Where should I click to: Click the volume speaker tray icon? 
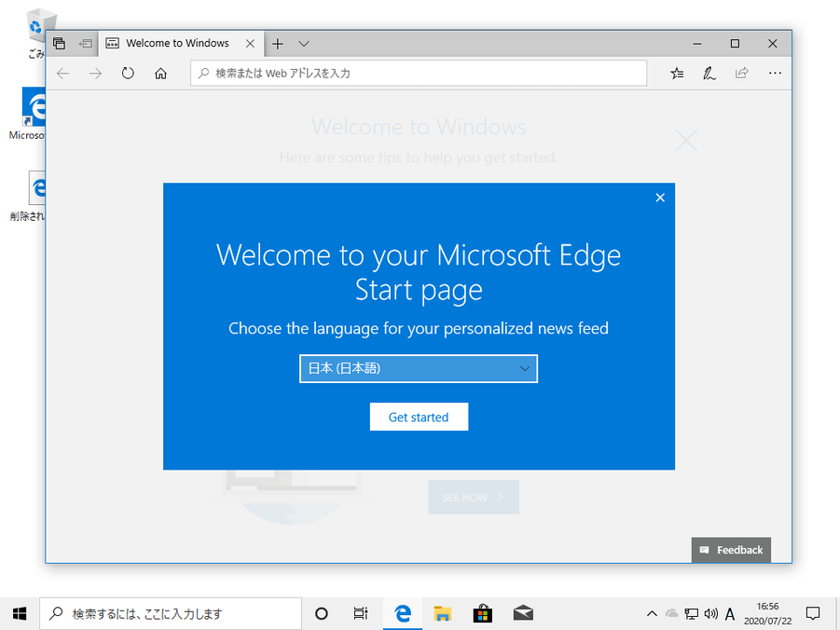(711, 614)
